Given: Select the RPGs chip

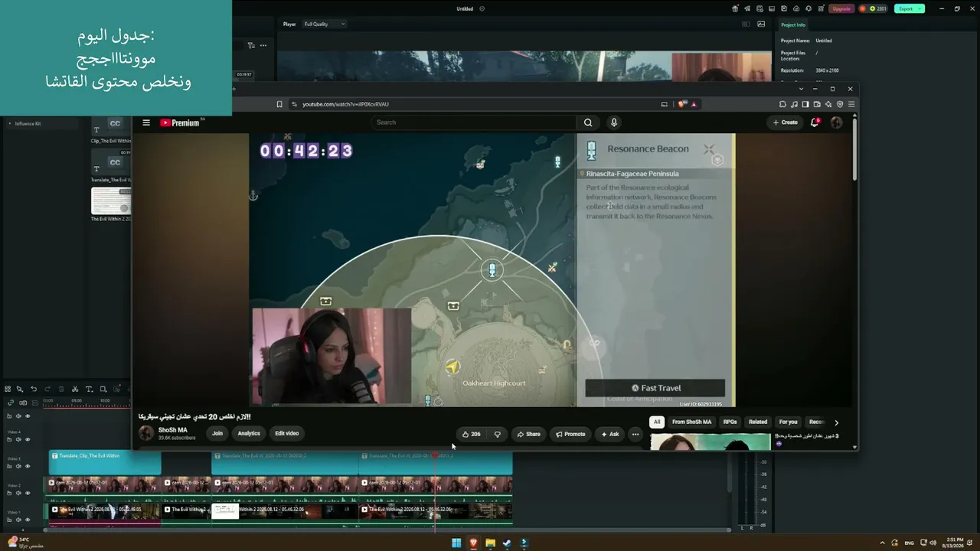Looking at the screenshot, I should 730,422.
